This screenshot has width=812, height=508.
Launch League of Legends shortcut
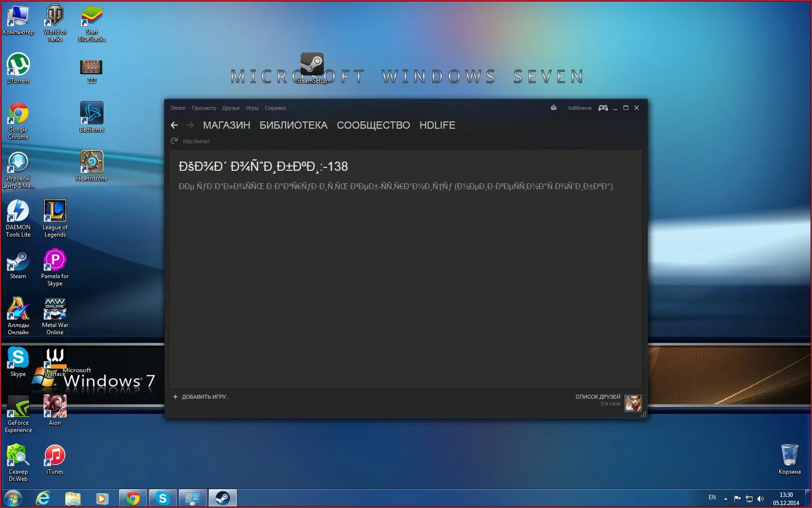tap(55, 219)
